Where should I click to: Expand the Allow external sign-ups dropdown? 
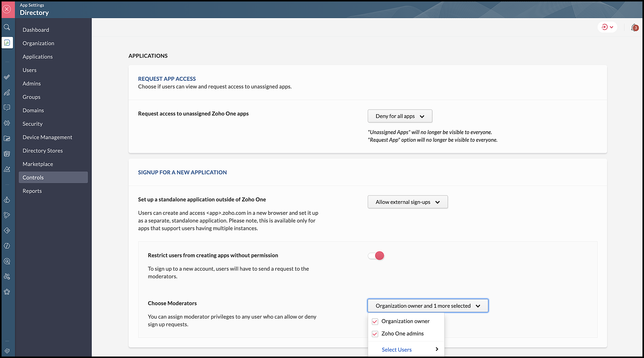click(x=408, y=202)
